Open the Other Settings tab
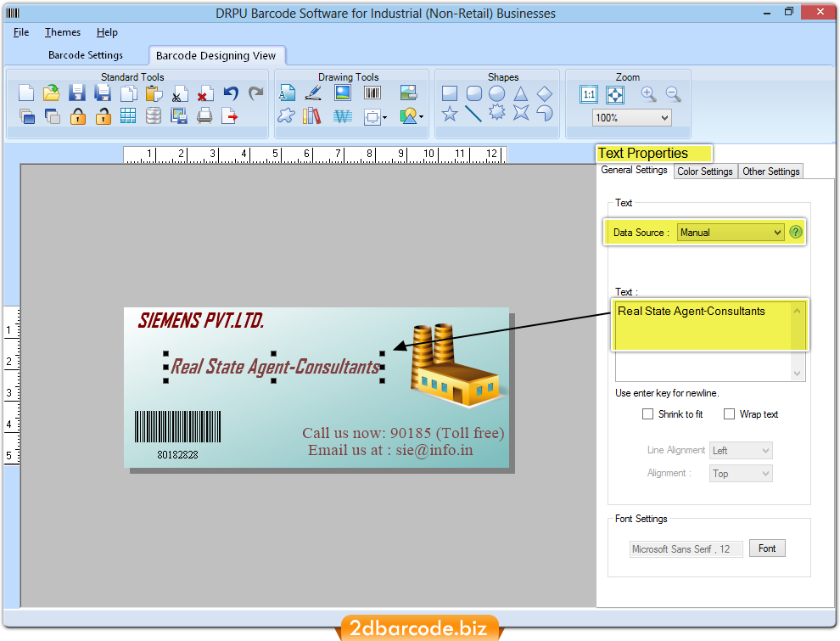The image size is (840, 641). click(x=771, y=171)
